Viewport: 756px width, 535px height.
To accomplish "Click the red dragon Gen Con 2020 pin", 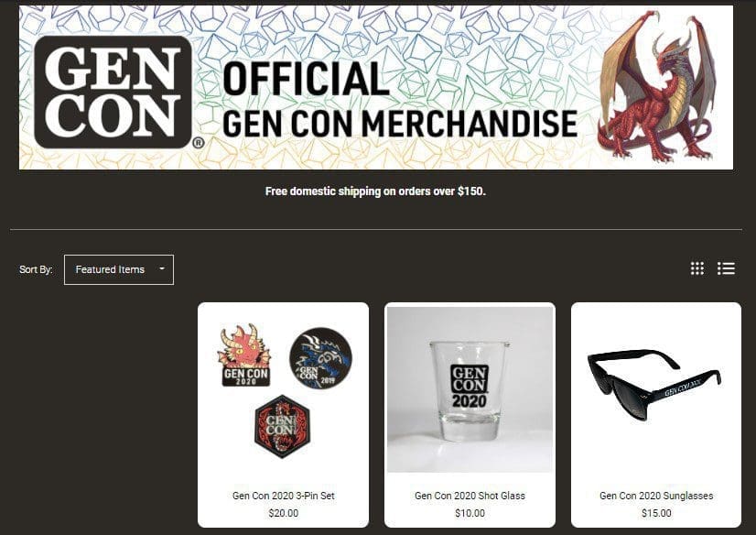I will click(245, 355).
